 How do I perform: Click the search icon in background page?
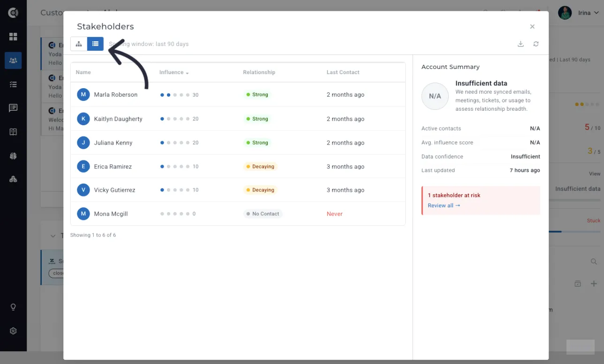coord(594,261)
